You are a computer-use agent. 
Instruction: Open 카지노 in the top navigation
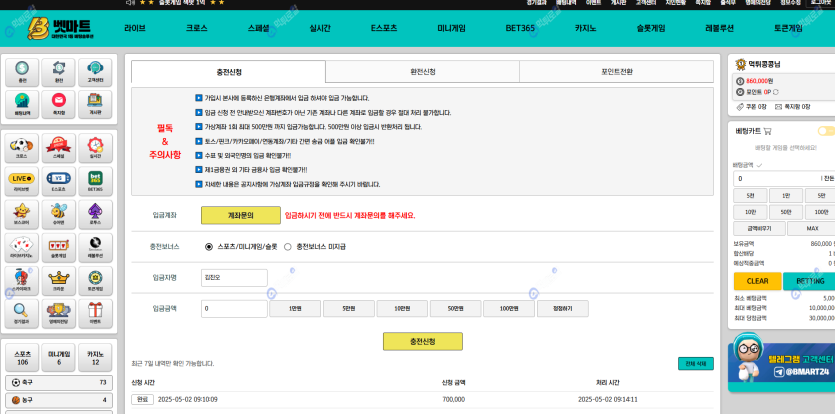(585, 28)
